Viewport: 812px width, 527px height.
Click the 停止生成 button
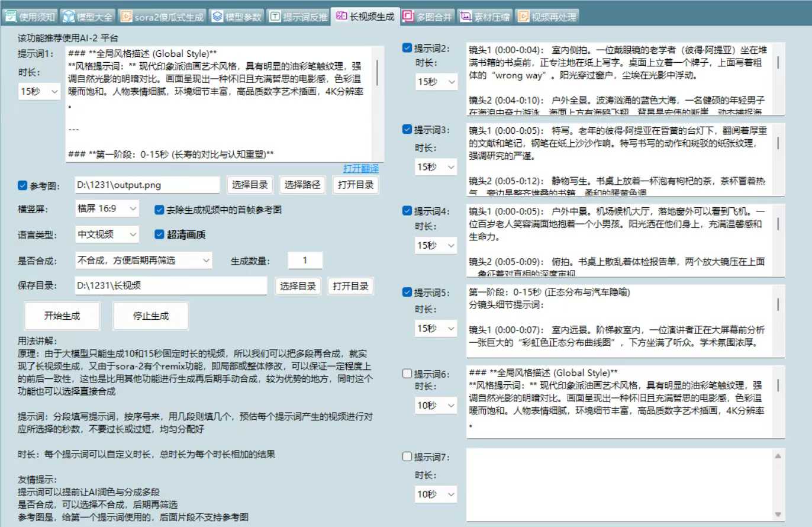click(x=150, y=316)
